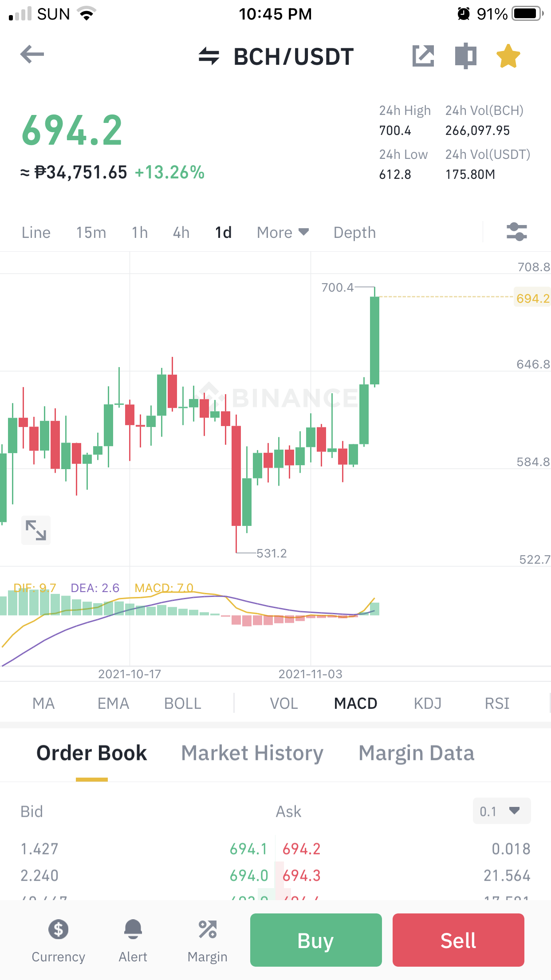This screenshot has height=980, width=551.
Task: Tap the back arrow icon
Action: point(32,55)
